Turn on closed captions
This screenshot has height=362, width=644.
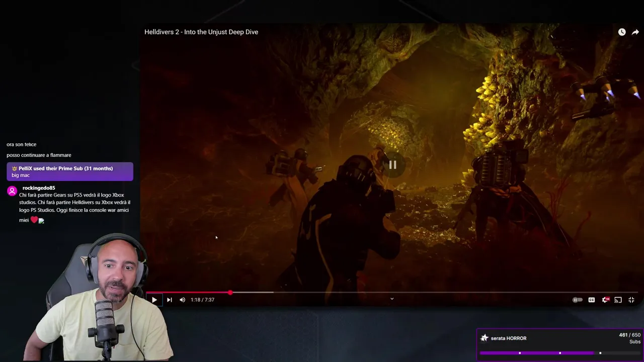(x=592, y=300)
